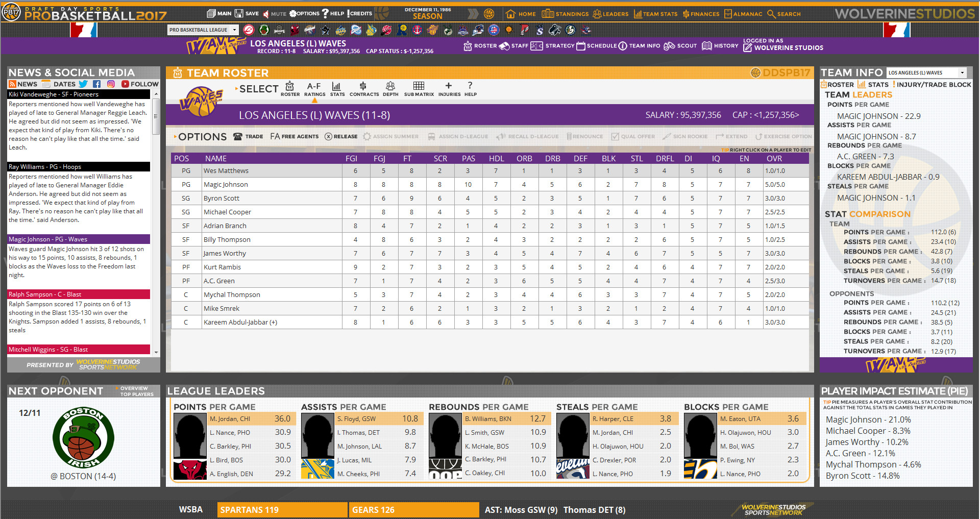
Task: Open the Sub Matrix view
Action: [419, 89]
